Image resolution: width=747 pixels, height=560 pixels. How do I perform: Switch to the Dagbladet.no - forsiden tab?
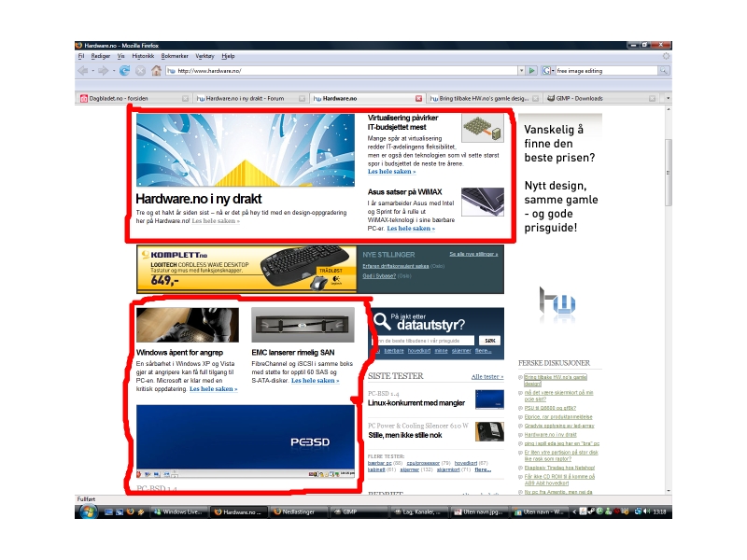pyautogui.click(x=134, y=98)
